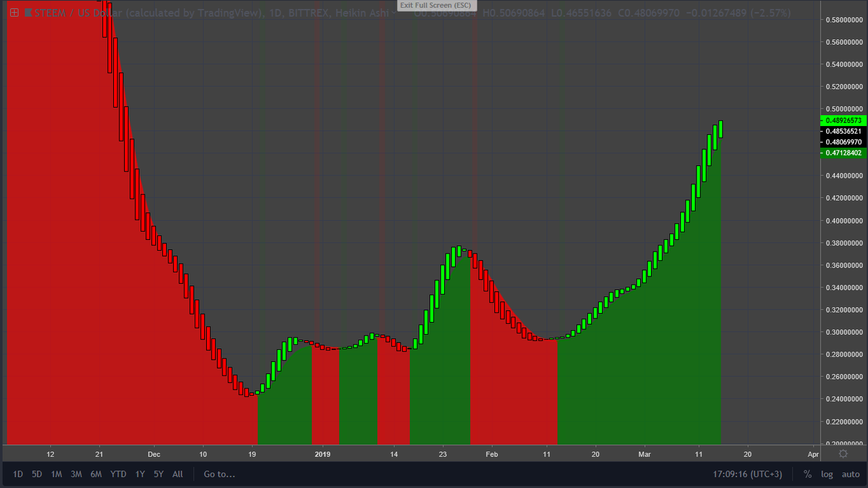Open chart settings gear icon

point(844,453)
